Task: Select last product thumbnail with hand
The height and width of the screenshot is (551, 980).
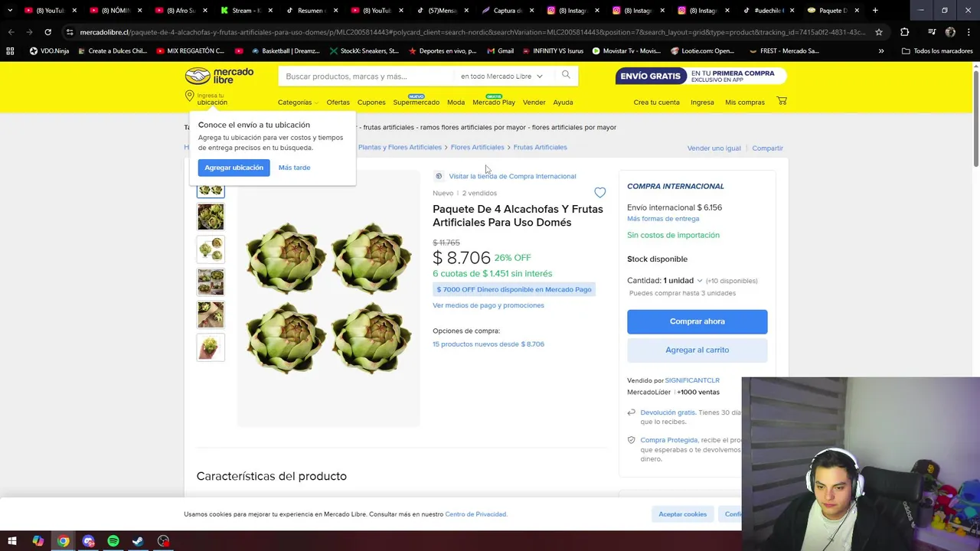Action: (x=211, y=347)
